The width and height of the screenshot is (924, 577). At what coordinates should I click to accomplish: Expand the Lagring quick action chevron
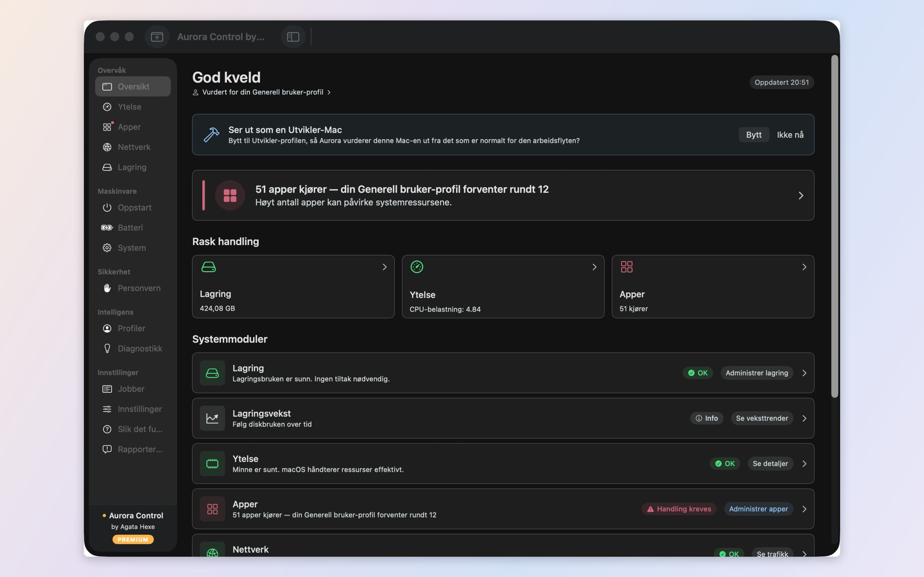tap(384, 267)
